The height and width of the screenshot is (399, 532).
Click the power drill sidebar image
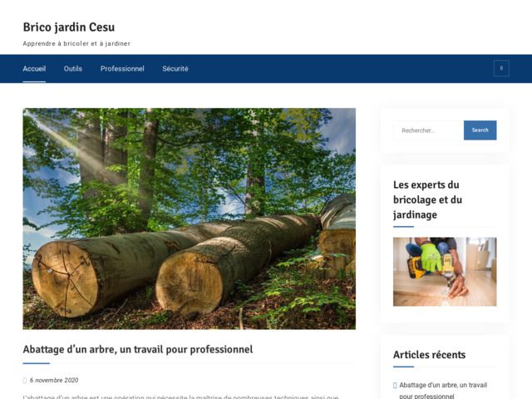coord(445,272)
